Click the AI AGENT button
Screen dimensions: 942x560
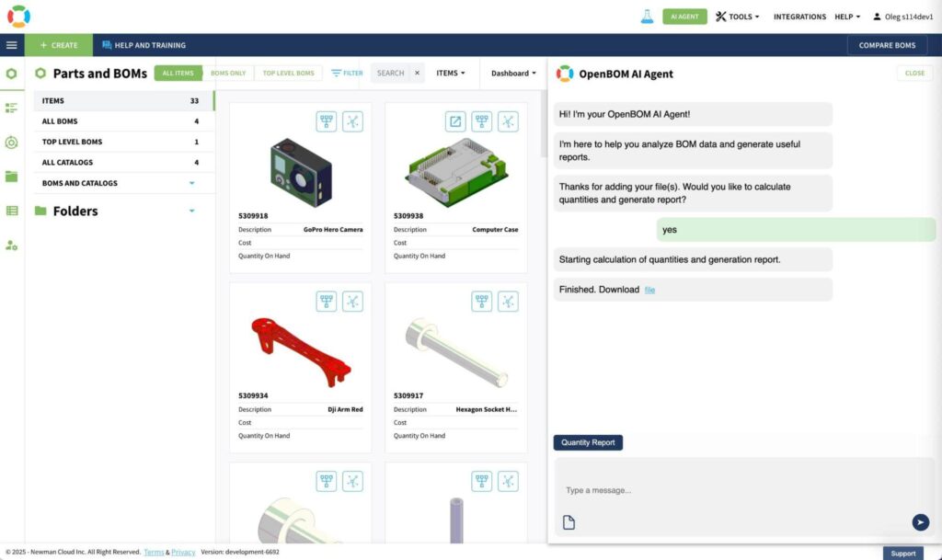pos(684,17)
